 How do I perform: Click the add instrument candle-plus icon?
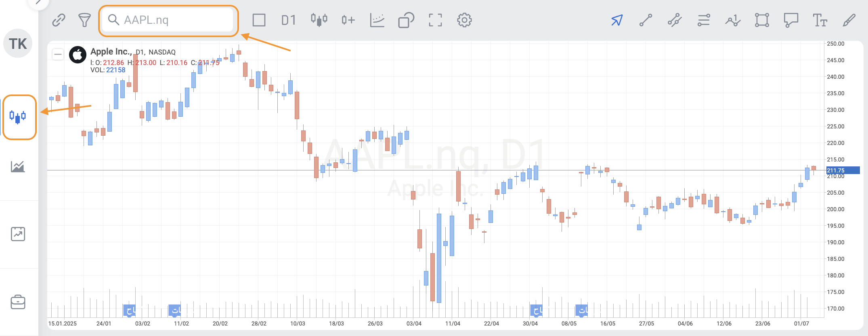tap(348, 20)
